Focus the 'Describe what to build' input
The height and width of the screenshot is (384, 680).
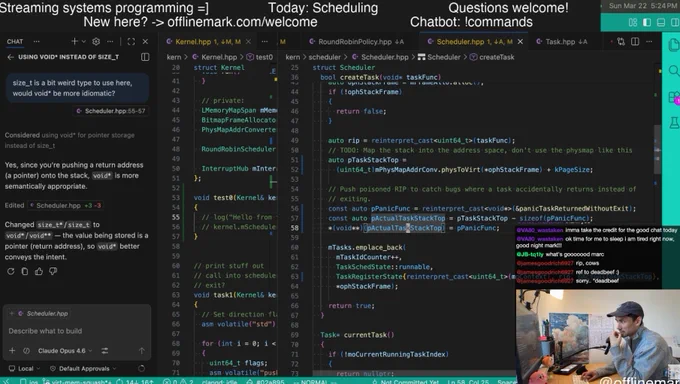[77, 331]
